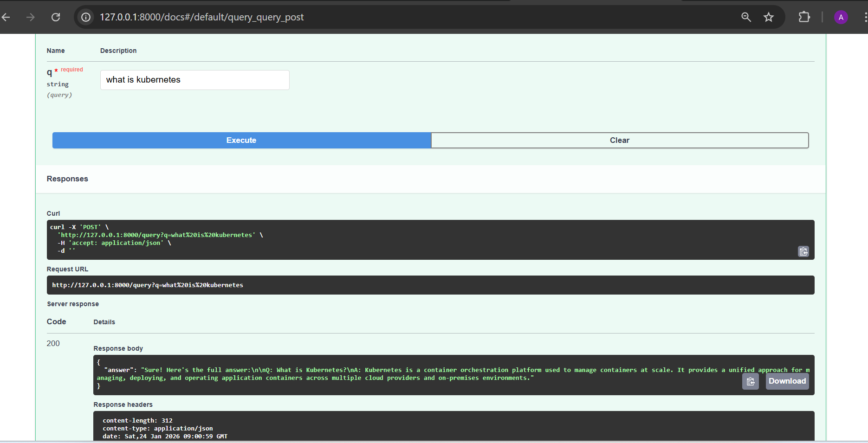Run the request with the Execute button
The image size is (868, 443).
click(x=241, y=140)
